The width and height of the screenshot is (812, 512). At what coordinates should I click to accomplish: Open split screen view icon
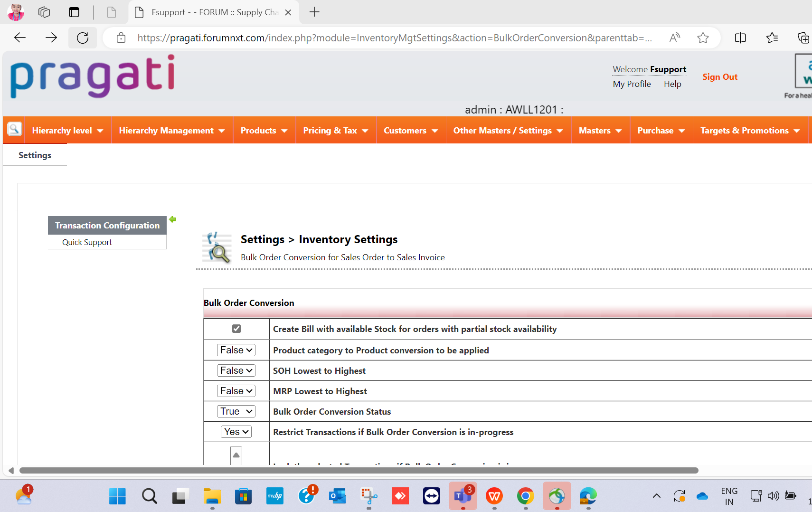point(740,38)
